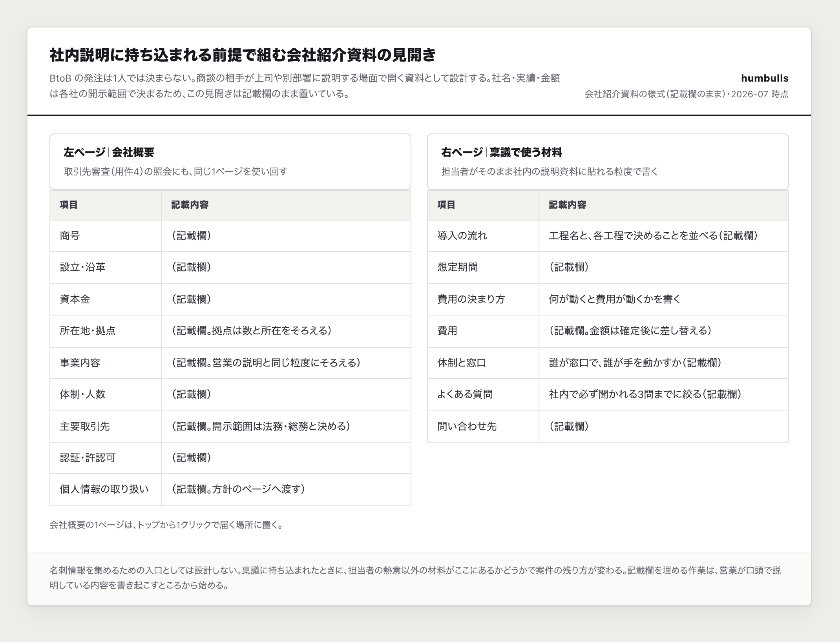Click the 資本金 row label
840x642 pixels.
[75, 299]
